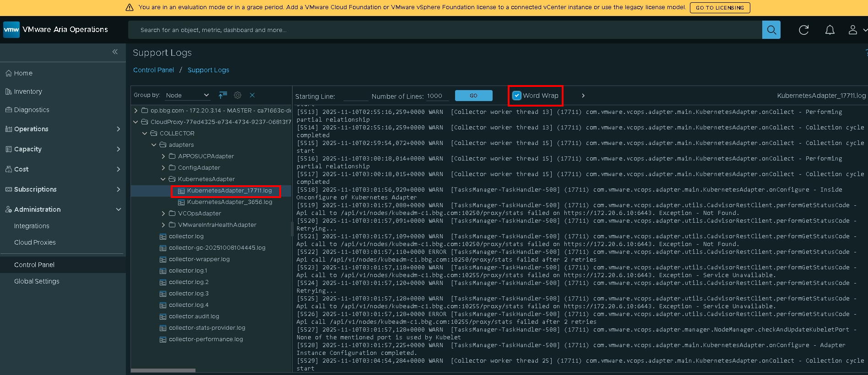Open collector.log.1 file
This screenshot has width=868, height=375.
188,271
